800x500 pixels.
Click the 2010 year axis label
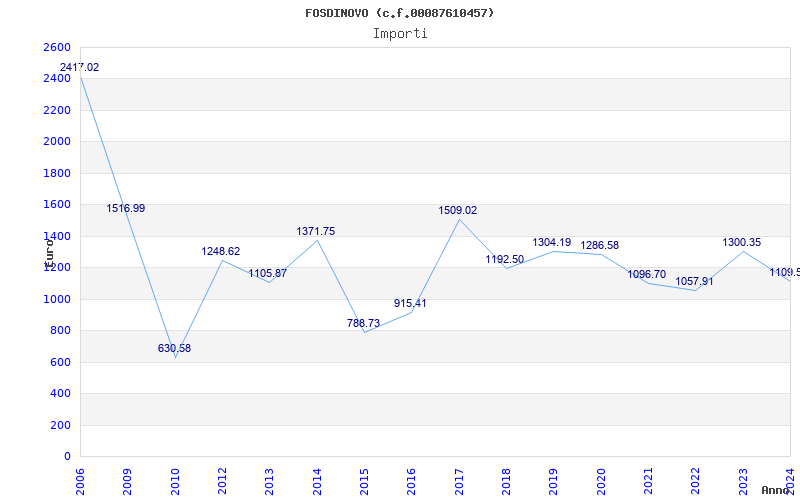[x=175, y=482]
